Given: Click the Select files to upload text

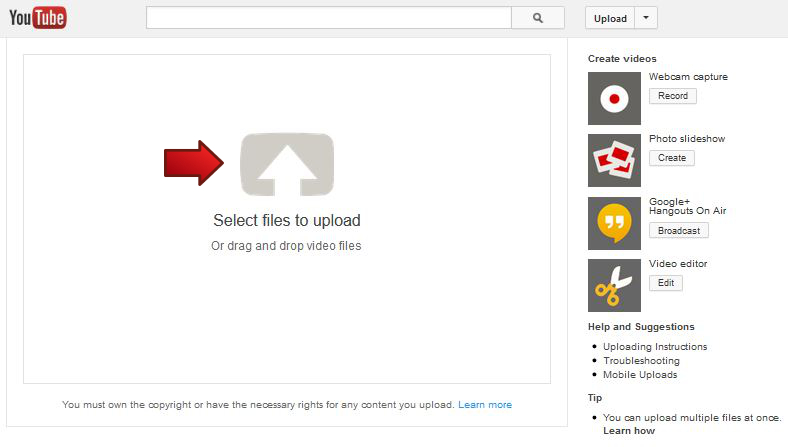Looking at the screenshot, I should click(x=287, y=221).
